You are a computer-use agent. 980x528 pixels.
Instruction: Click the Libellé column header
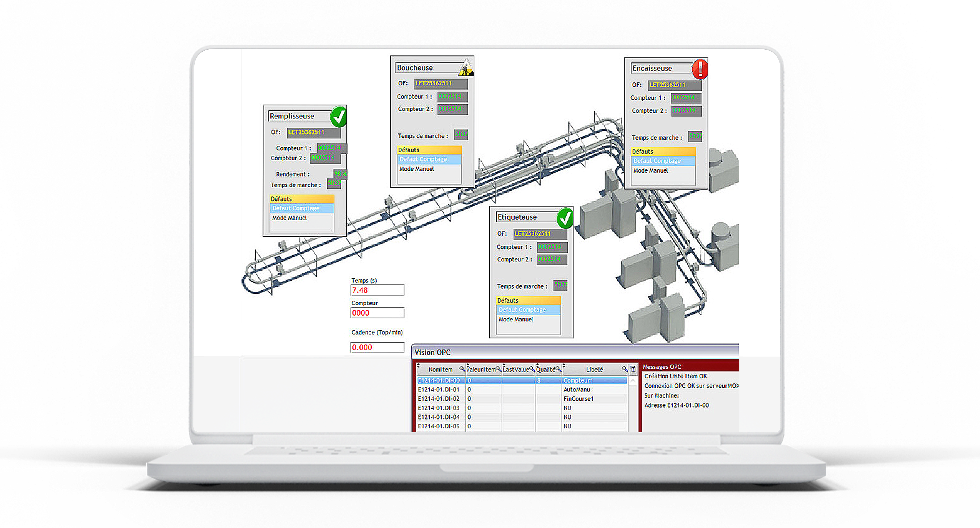click(x=594, y=369)
